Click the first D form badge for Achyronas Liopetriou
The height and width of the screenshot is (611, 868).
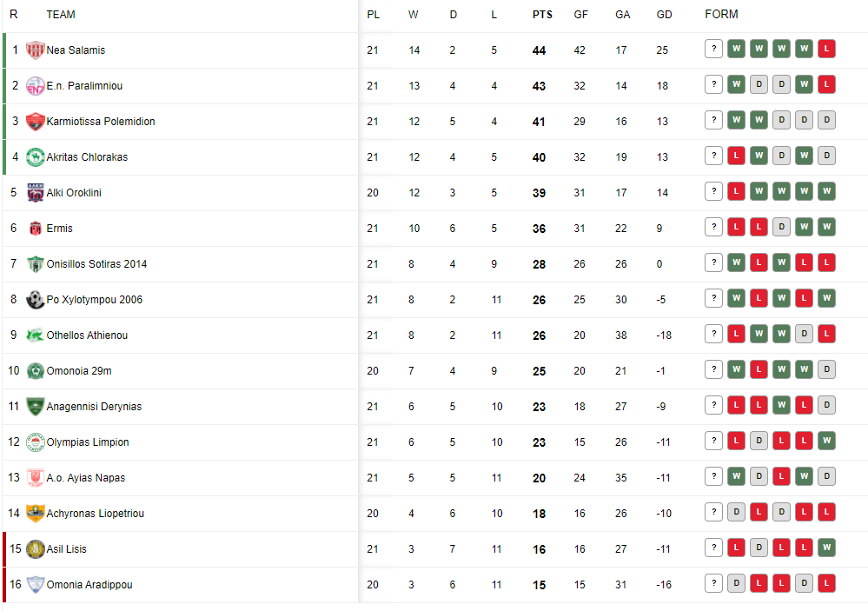tap(736, 513)
